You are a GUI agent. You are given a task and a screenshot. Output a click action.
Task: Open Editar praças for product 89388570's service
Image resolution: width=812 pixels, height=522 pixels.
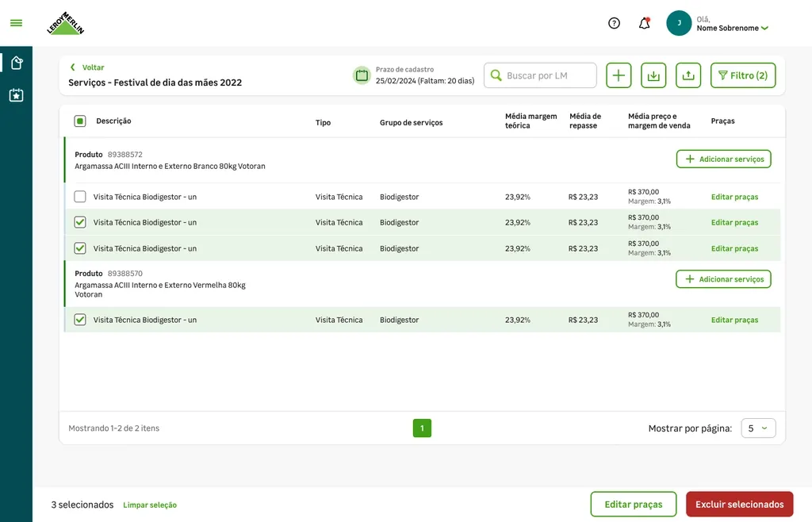click(x=734, y=320)
